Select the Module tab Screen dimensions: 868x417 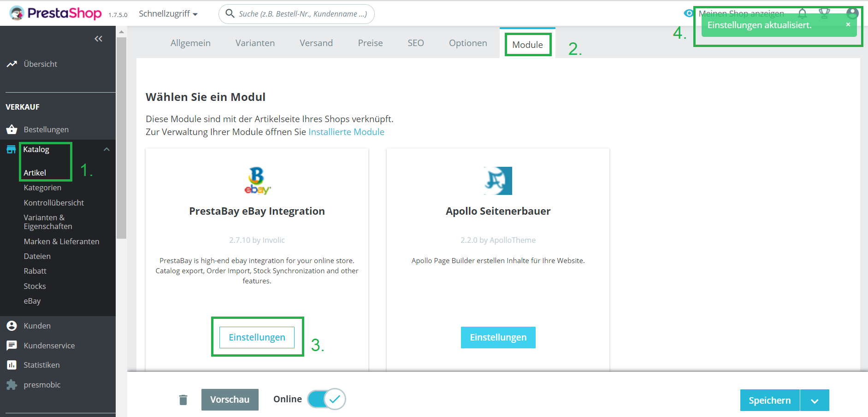click(527, 45)
